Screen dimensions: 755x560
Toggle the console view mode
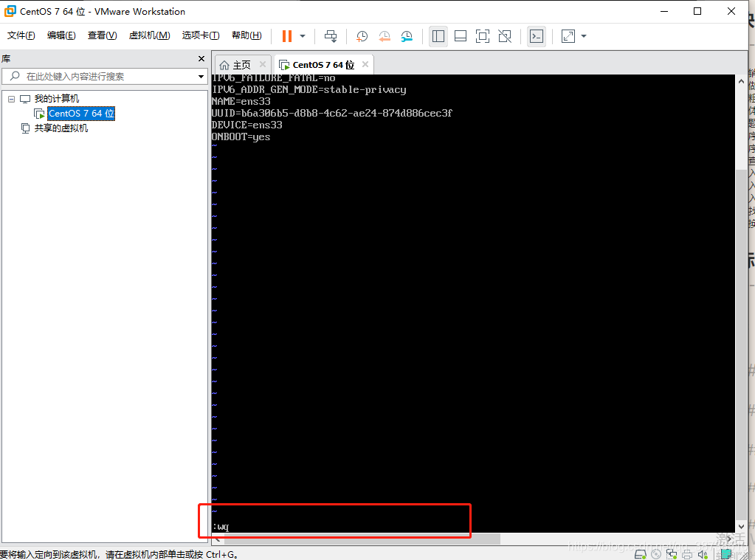click(536, 35)
